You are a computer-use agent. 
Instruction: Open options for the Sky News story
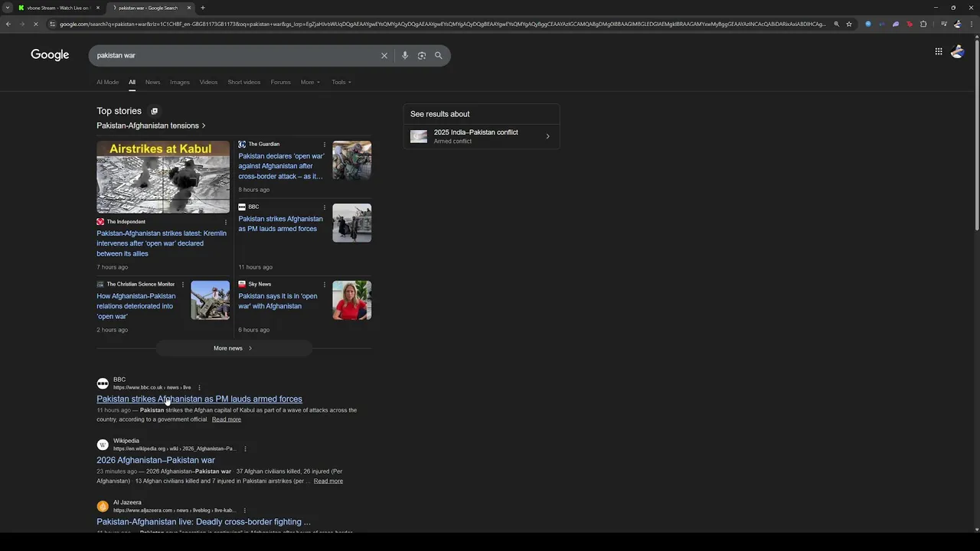pyautogui.click(x=324, y=285)
